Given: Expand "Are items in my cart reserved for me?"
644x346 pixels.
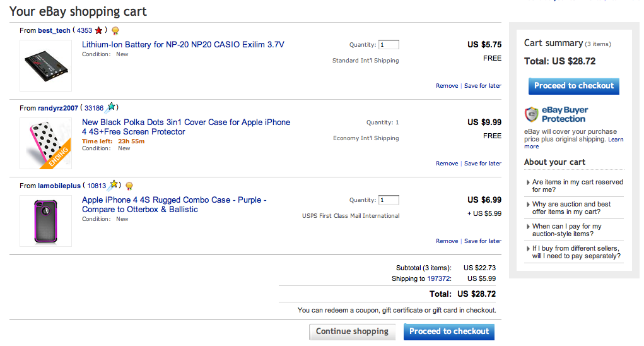Looking at the screenshot, I should 577,186.
